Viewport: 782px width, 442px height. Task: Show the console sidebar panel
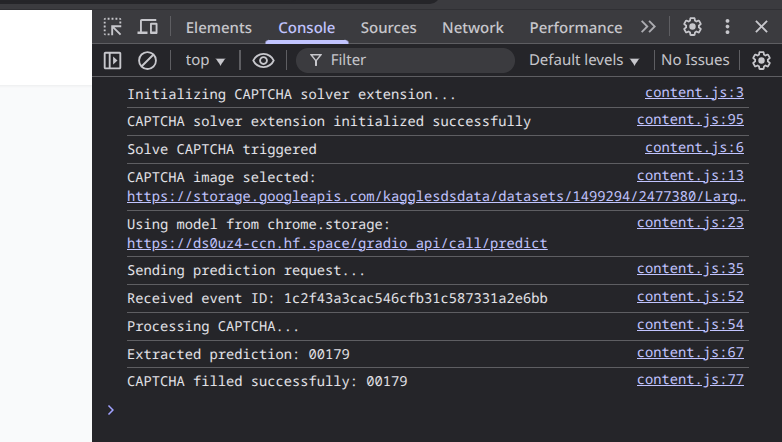113,60
